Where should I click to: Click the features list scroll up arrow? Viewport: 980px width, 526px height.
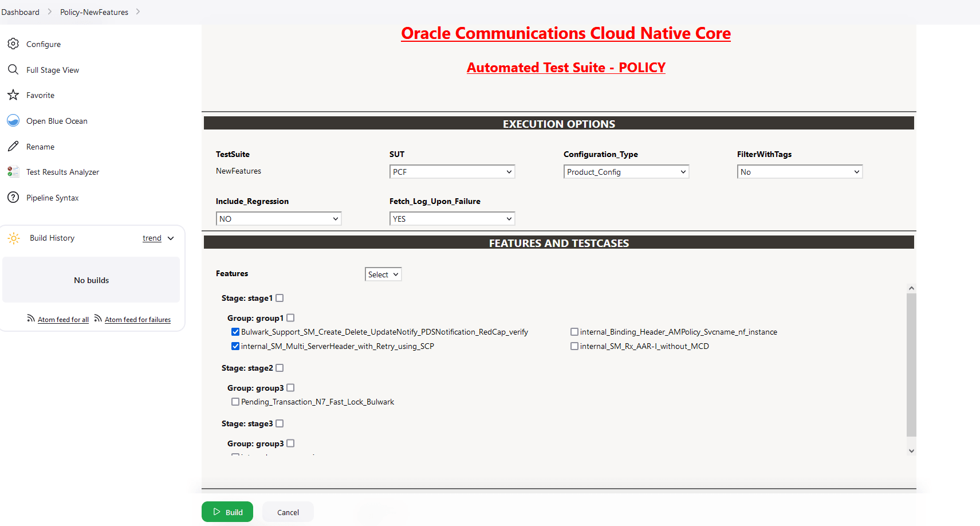coord(911,288)
